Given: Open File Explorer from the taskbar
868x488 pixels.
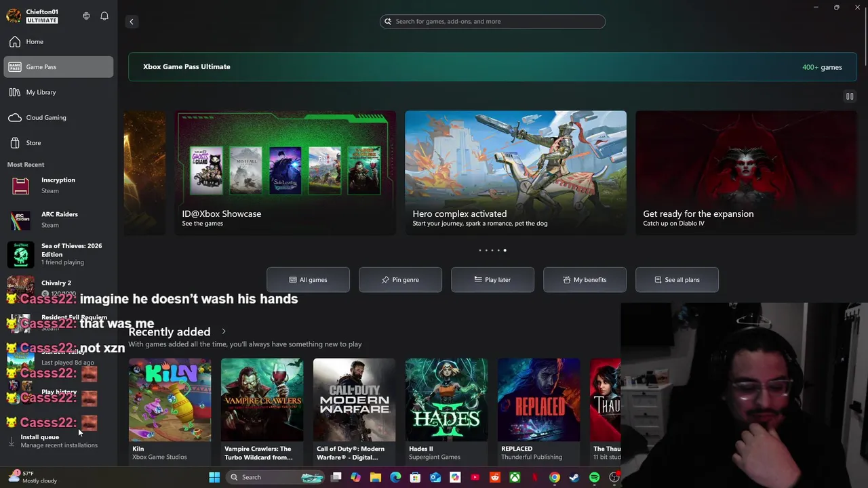Looking at the screenshot, I should [x=376, y=477].
